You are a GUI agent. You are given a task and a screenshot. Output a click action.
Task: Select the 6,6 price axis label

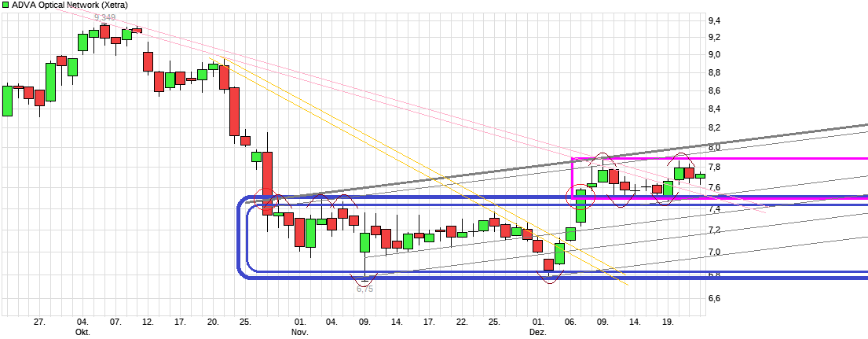coord(715,299)
